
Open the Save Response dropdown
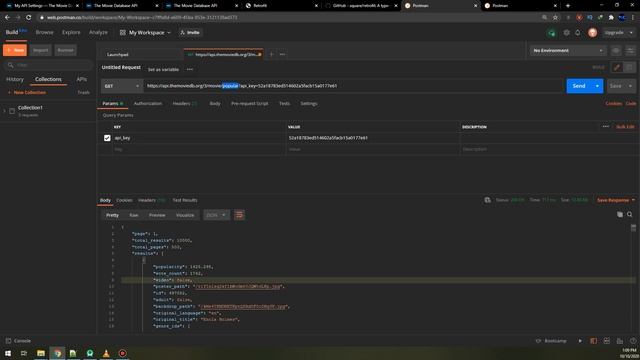[616, 200]
